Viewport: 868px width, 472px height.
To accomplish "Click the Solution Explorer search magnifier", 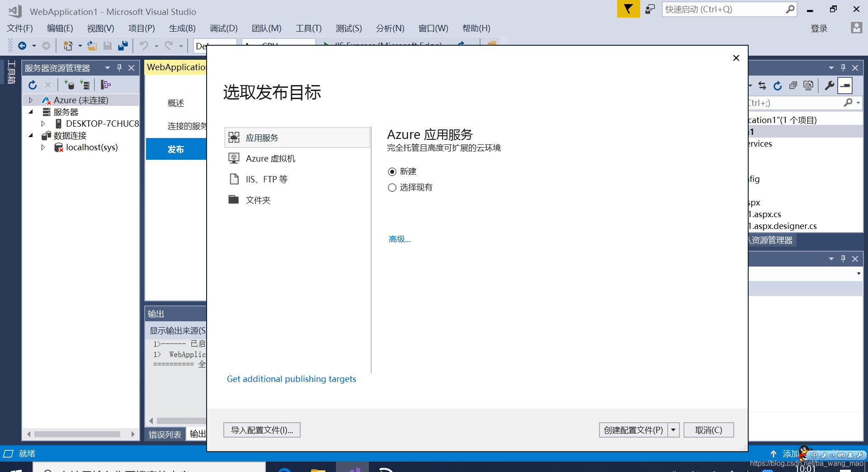I will (848, 103).
